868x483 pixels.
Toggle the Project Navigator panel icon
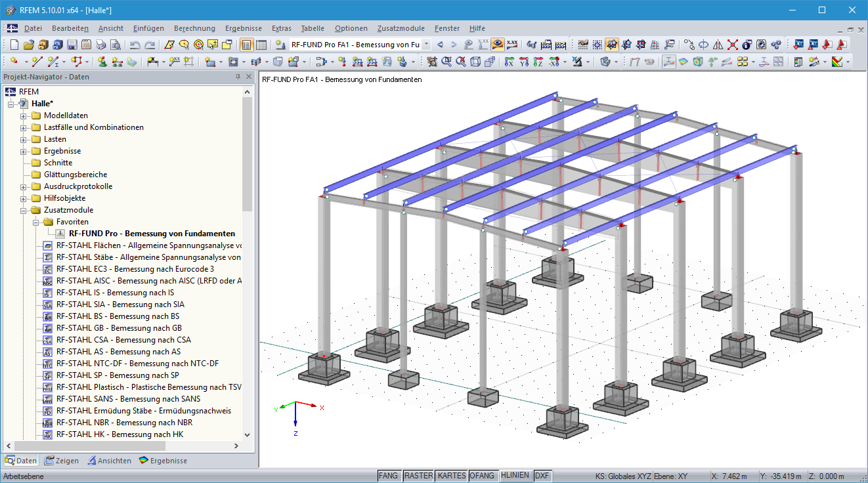247,45
